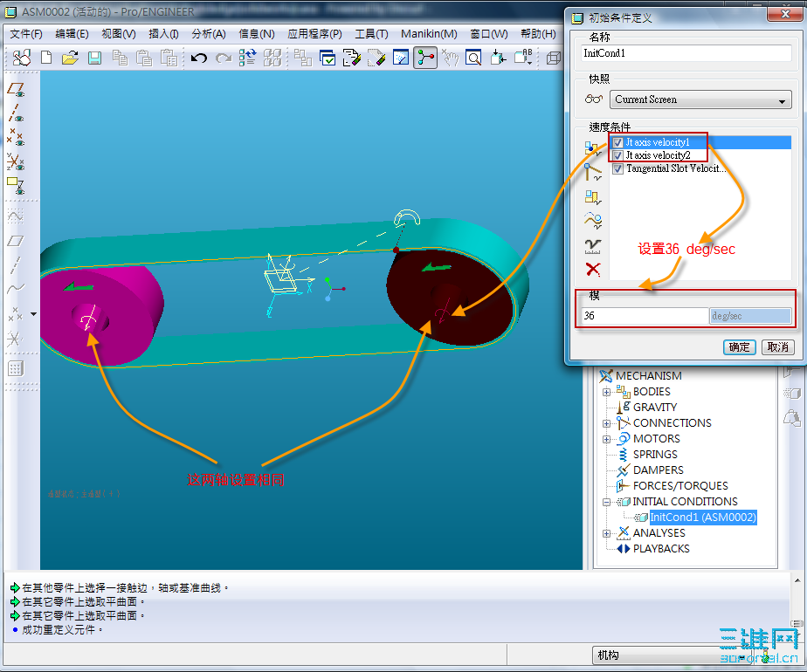Click the InitCond1 name field
Screen dimensions: 807x672
686,53
